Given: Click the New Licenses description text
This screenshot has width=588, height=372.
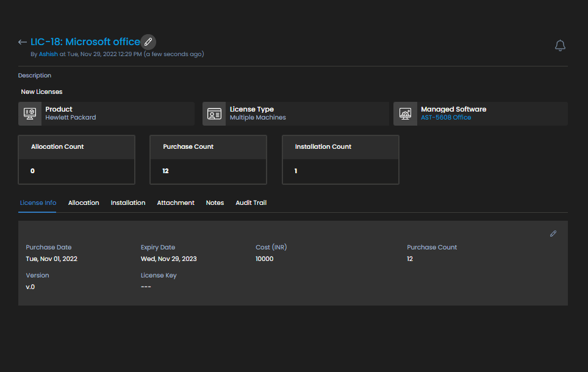Looking at the screenshot, I should pos(41,92).
